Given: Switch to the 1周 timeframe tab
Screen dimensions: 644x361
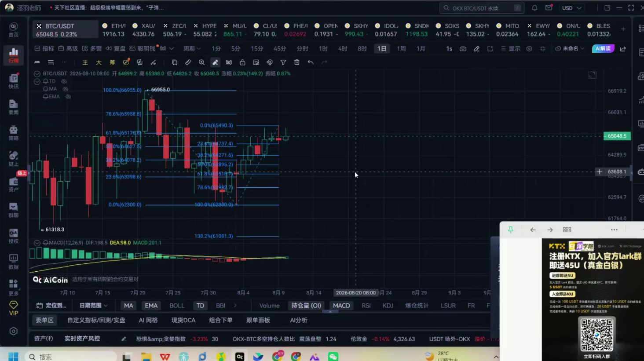Looking at the screenshot, I should pos(401,49).
